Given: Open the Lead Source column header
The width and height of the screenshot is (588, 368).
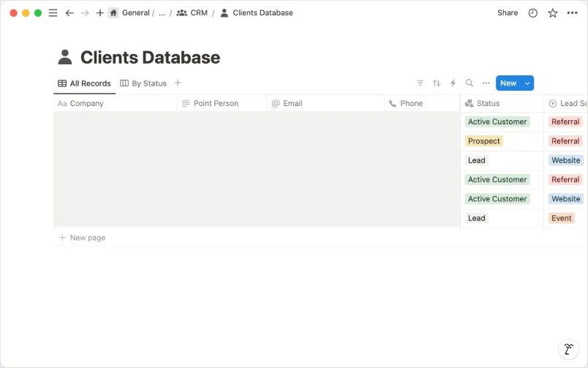Looking at the screenshot, I should pyautogui.click(x=566, y=104).
